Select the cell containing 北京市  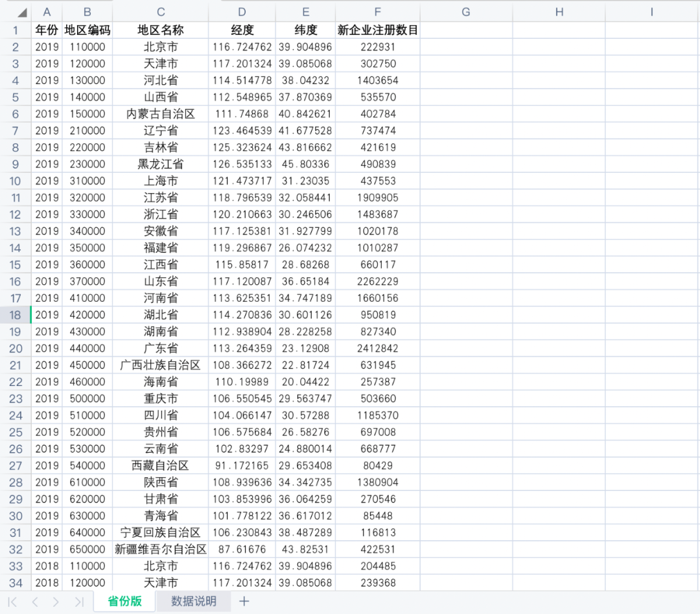160,47
